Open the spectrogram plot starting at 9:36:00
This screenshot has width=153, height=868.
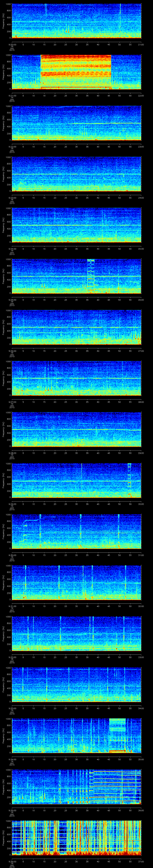76,838
